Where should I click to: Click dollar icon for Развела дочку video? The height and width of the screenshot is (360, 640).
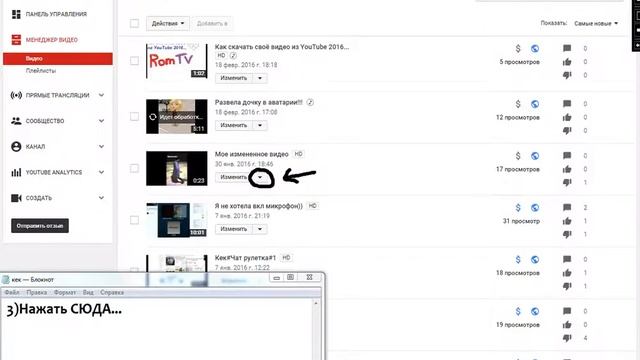pyautogui.click(x=518, y=104)
